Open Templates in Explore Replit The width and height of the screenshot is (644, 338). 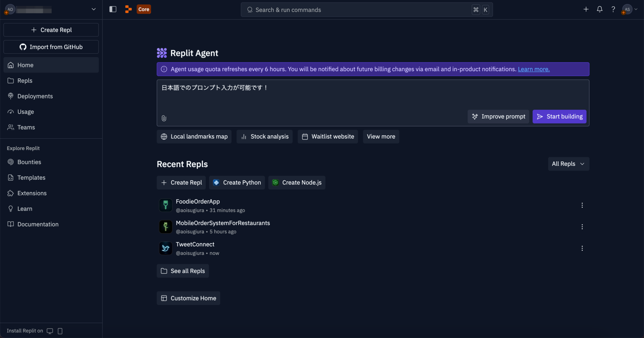(31, 178)
